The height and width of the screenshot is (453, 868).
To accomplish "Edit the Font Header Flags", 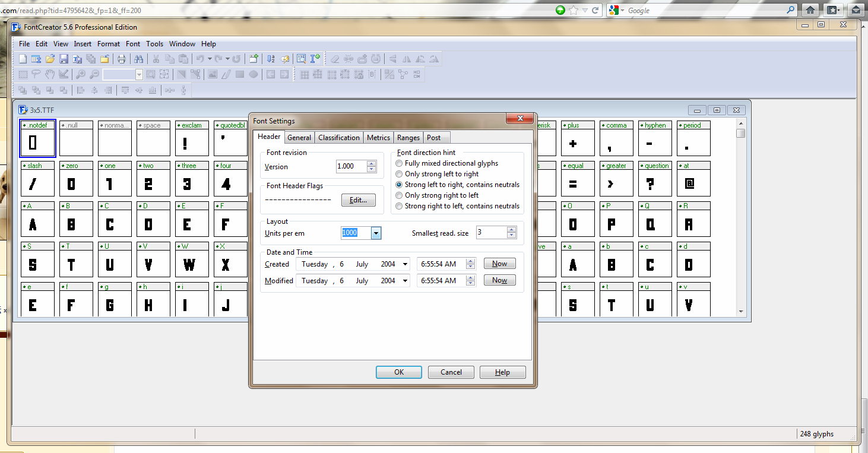I will pos(358,199).
